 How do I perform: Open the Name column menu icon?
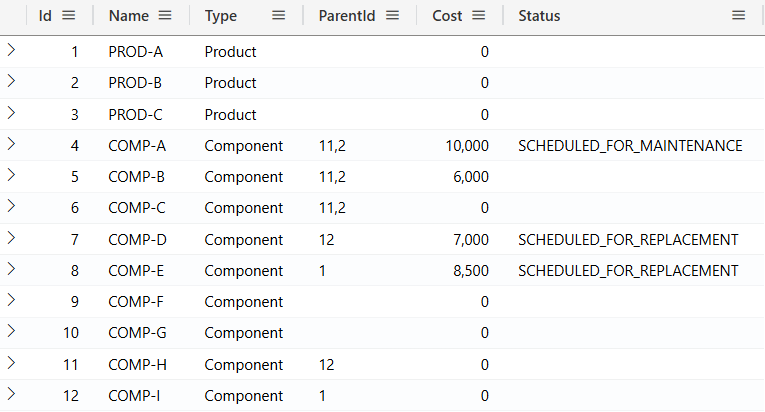point(165,16)
